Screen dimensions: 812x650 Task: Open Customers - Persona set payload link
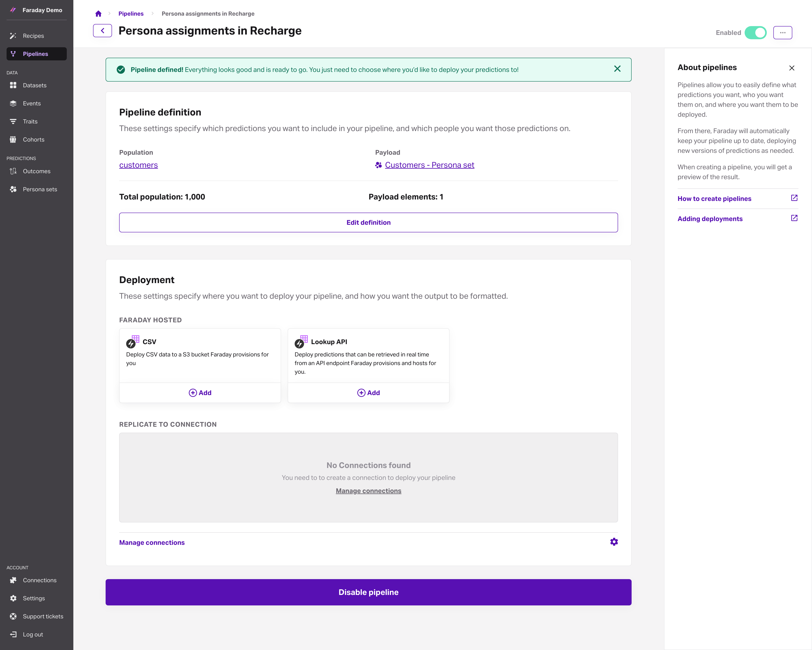(429, 165)
